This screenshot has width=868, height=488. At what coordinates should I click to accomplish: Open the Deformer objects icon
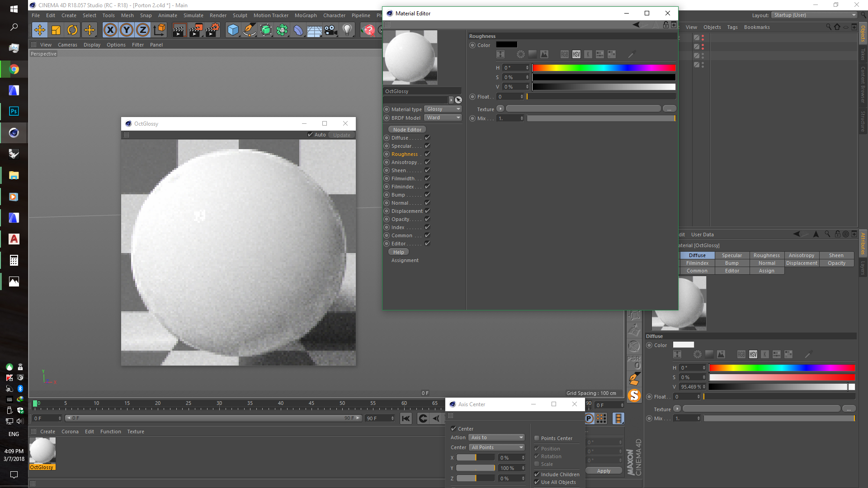(x=298, y=30)
